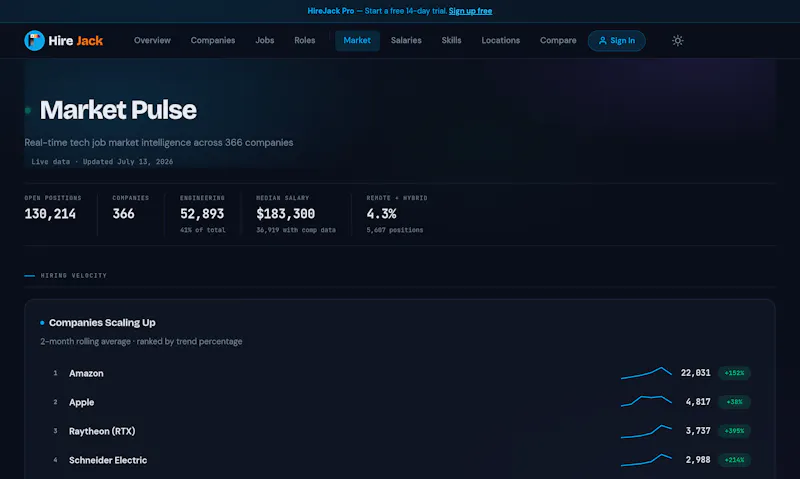Click Schneider Electric's trend sparkline chart
The width and height of the screenshot is (800, 479).
[646, 460]
